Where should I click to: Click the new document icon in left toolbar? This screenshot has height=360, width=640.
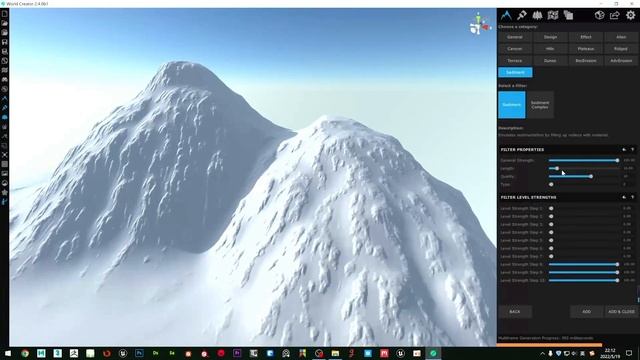pyautogui.click(x=4, y=13)
